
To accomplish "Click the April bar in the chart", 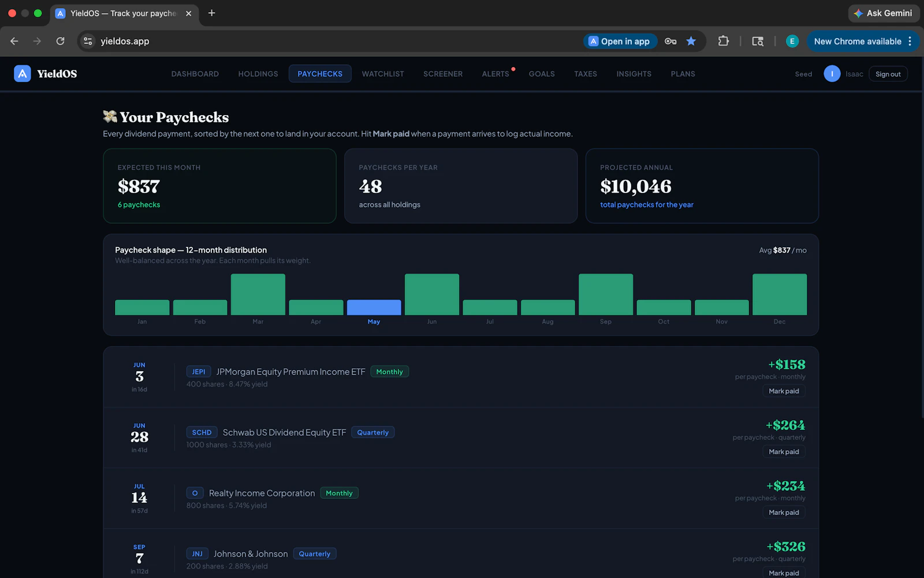I will [x=316, y=307].
